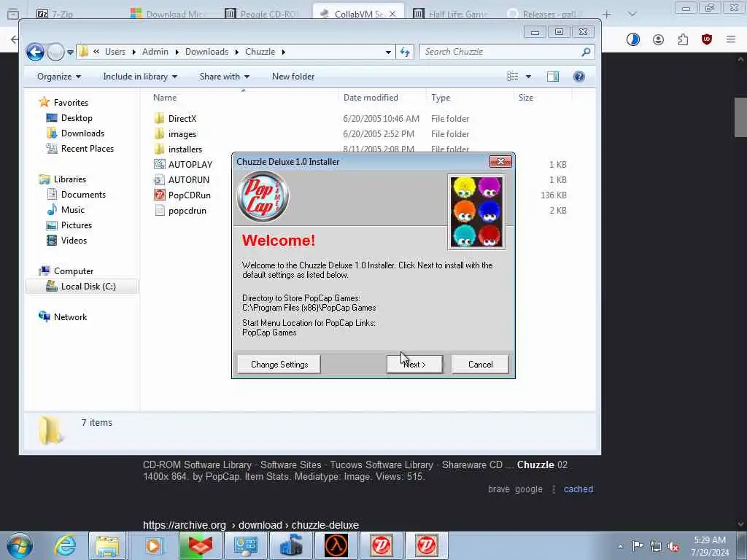Switch to 7-Zip browser tab

pyautogui.click(x=62, y=15)
